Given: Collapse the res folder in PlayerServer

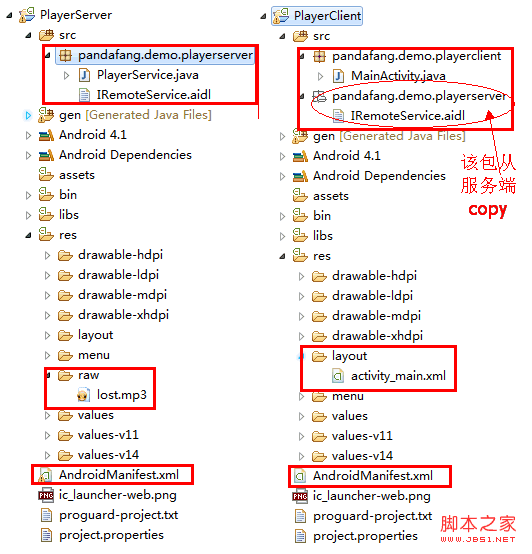Looking at the screenshot, I should (x=28, y=235).
